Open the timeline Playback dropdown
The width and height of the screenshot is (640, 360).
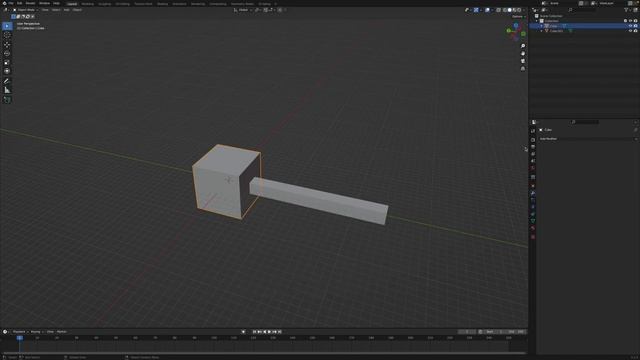[20, 332]
